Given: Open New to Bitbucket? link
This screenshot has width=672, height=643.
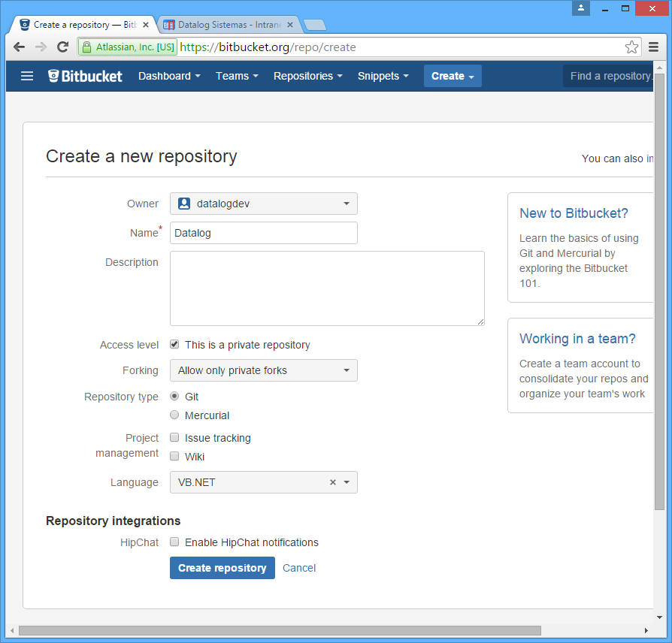Looking at the screenshot, I should click(x=574, y=213).
